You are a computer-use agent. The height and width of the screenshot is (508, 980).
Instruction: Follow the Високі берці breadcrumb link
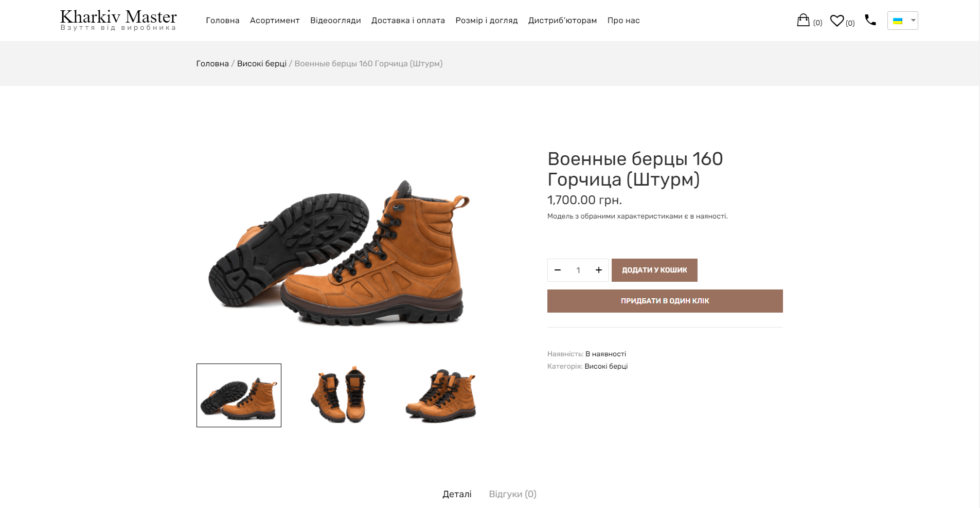point(262,64)
